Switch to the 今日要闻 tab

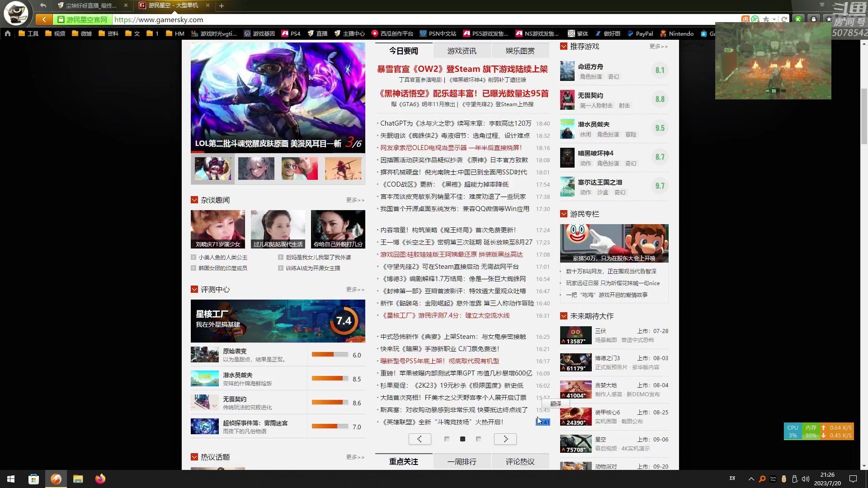pyautogui.click(x=403, y=51)
